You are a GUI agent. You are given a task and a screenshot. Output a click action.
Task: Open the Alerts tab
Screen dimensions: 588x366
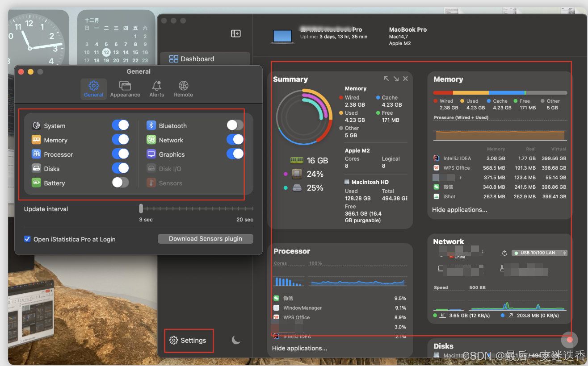[x=156, y=89]
